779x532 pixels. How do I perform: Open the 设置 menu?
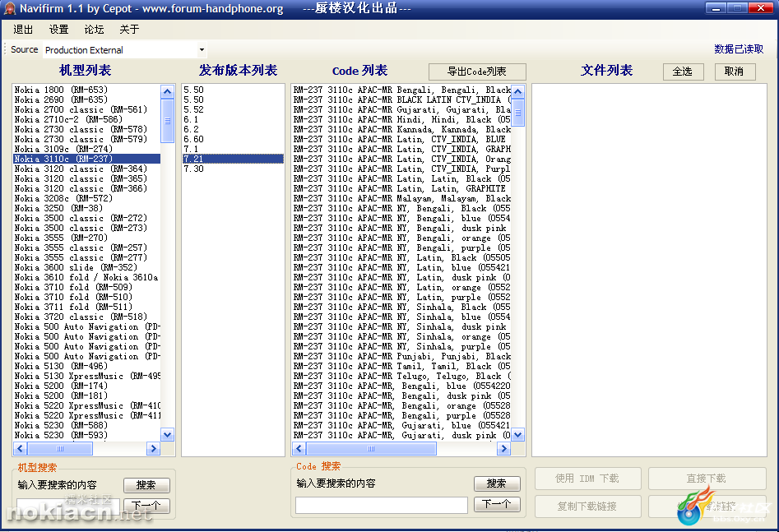(x=58, y=30)
